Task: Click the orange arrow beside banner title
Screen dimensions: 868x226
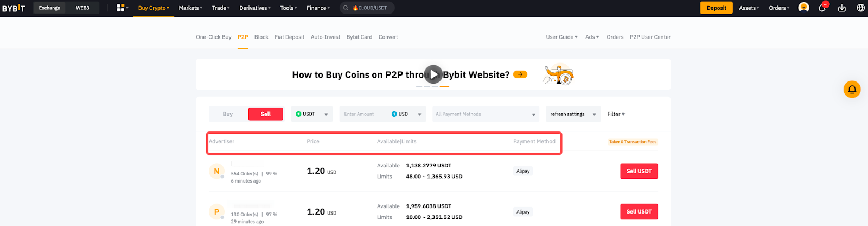Action: (x=520, y=74)
